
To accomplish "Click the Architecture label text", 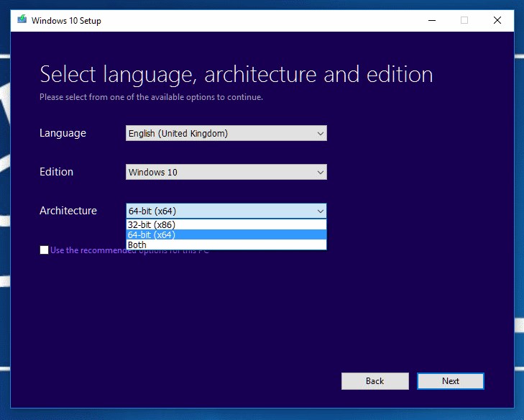I will [x=68, y=210].
